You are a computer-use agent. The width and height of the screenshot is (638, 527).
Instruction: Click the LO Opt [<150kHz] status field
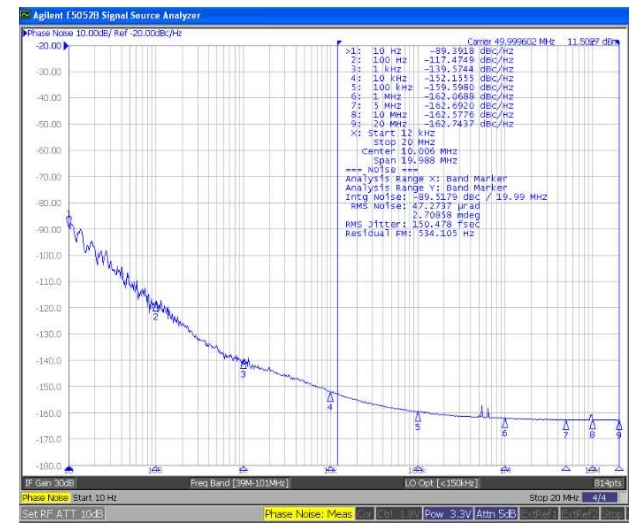coord(441,483)
